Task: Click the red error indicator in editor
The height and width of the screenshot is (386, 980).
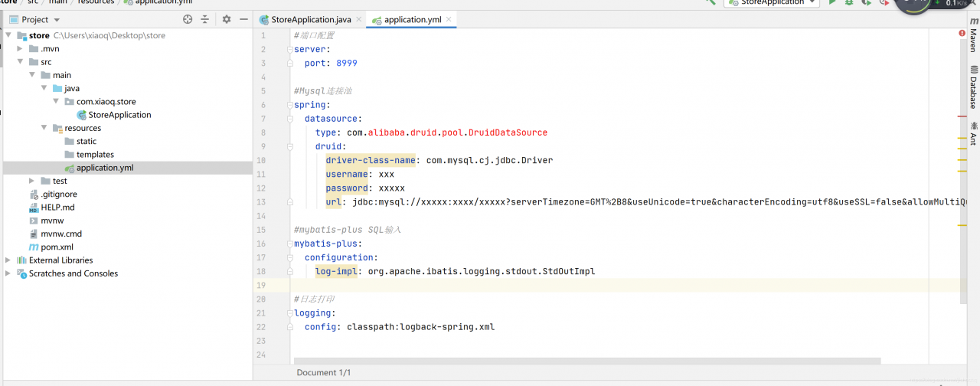Action: click(x=962, y=34)
